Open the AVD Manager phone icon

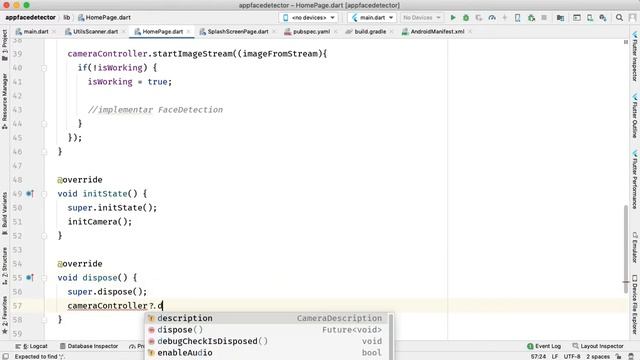point(518,18)
